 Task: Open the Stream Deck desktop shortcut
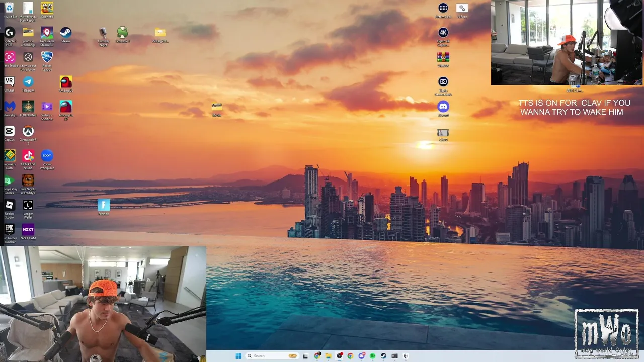(x=443, y=11)
